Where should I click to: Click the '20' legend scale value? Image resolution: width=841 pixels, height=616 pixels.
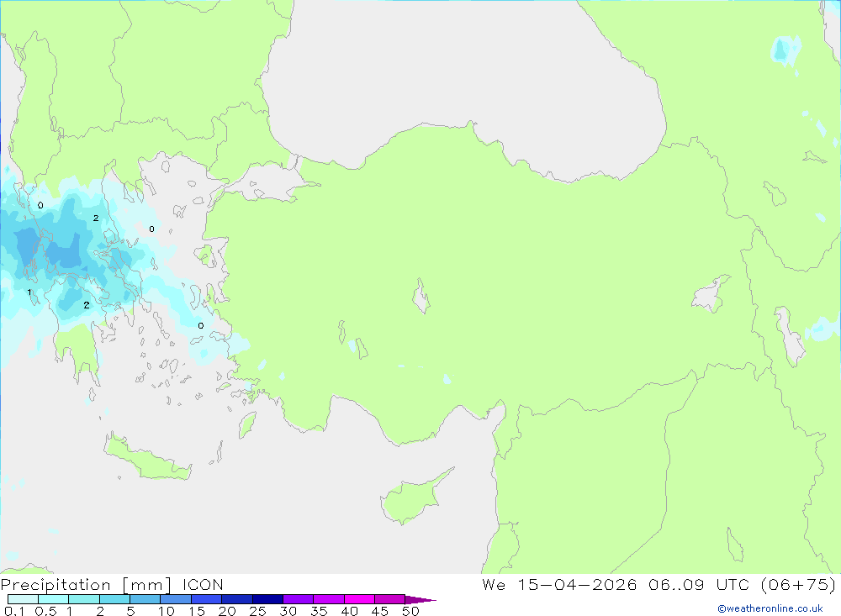click(x=227, y=611)
